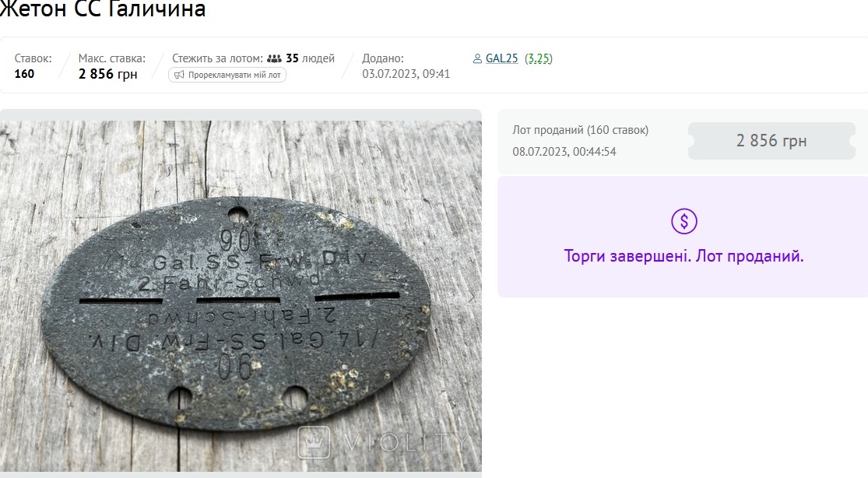
Task: Click the Макс. ставка 2 856 грн value
Action: pos(108,74)
